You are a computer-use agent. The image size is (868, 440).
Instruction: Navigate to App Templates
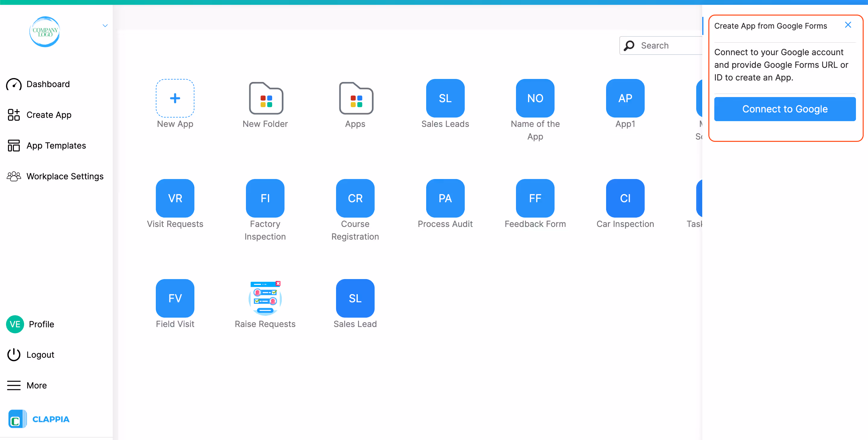tap(56, 145)
